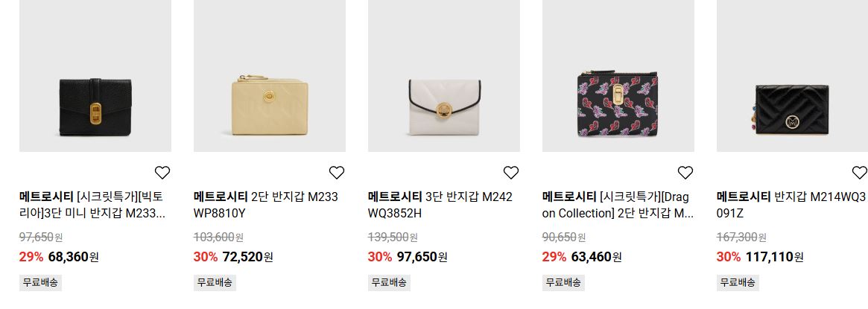Click the 97,650원 sale price of the white wallet

422,257
